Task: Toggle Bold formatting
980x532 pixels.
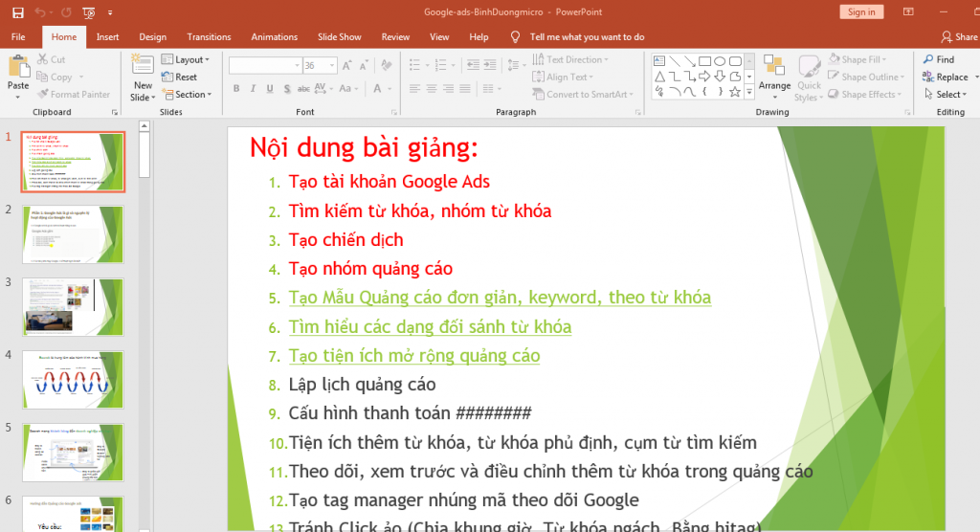Action: (236, 89)
